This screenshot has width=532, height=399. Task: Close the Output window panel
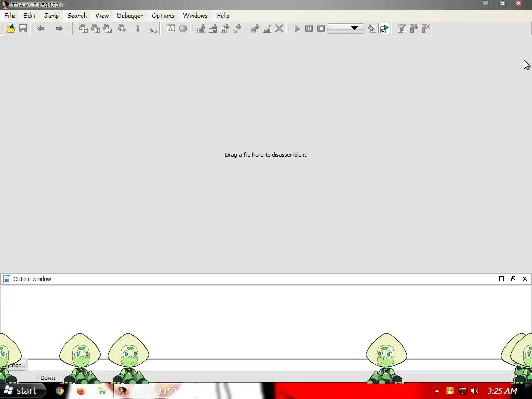tap(525, 279)
